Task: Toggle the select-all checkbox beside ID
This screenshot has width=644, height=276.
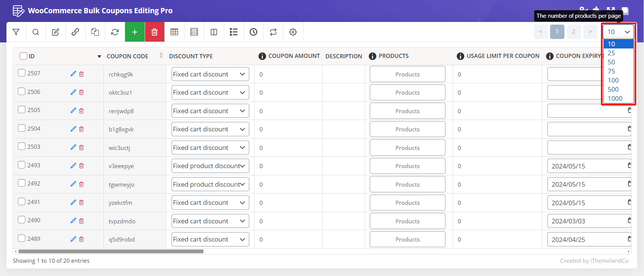Action: tap(23, 56)
